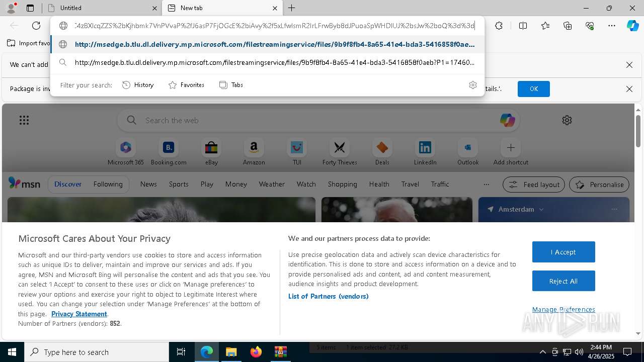Dismiss the 'We can't add' notification bar
Image resolution: width=644 pixels, height=362 pixels.
[x=629, y=65]
